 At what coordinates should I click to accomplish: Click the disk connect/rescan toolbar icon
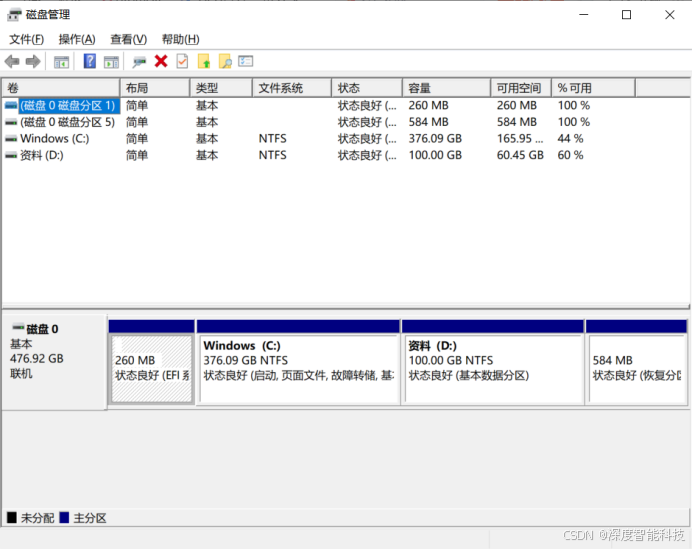click(x=139, y=62)
